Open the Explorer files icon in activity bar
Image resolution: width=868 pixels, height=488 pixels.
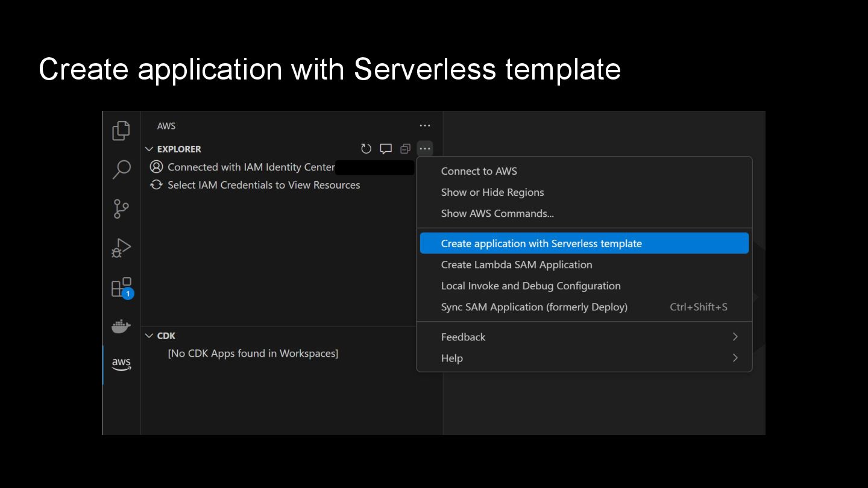click(121, 130)
